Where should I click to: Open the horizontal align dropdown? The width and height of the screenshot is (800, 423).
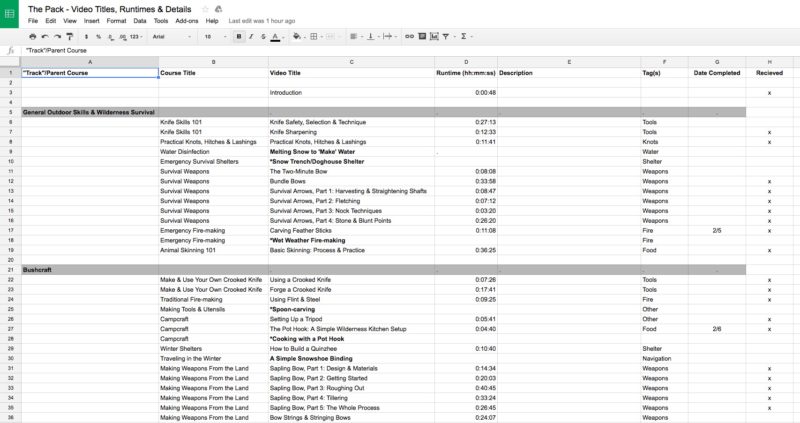tap(355, 37)
